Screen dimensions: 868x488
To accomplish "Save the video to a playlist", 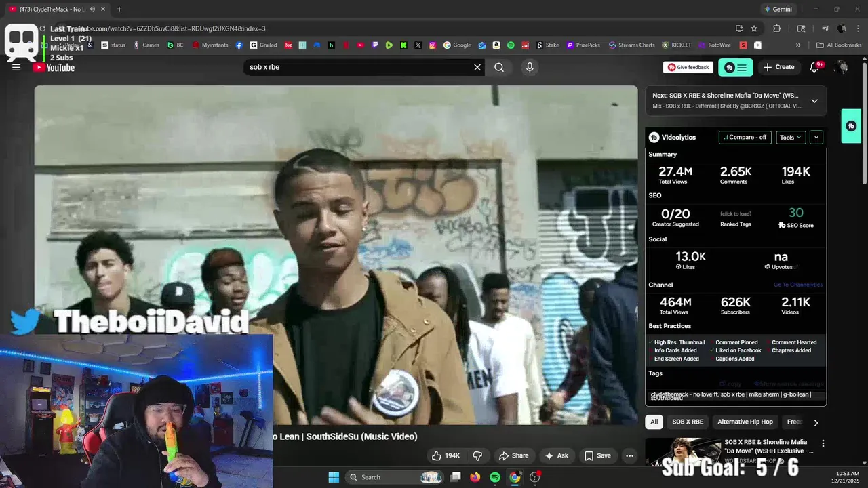I will pyautogui.click(x=597, y=455).
